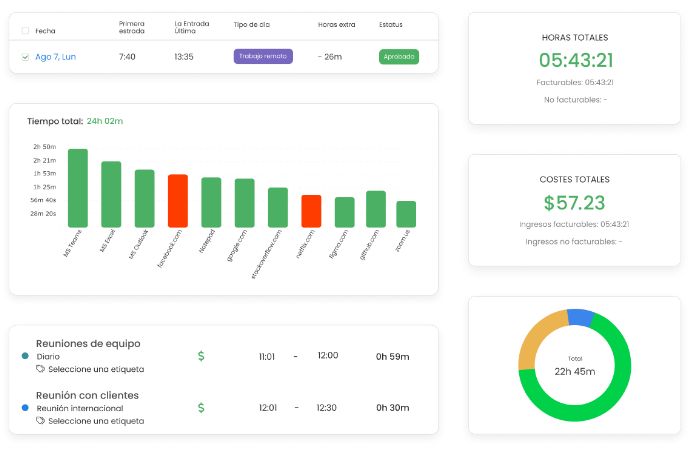Click the billable dollar icon for Reuniones de equipo
This screenshot has width=688, height=455.
(x=201, y=356)
